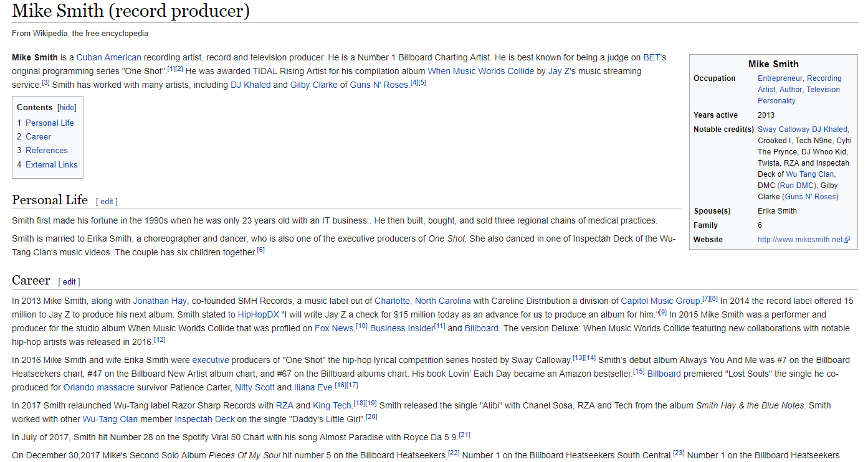Visit the DJ Khaled link in the intro paragraph
868x462 pixels.
250,85
